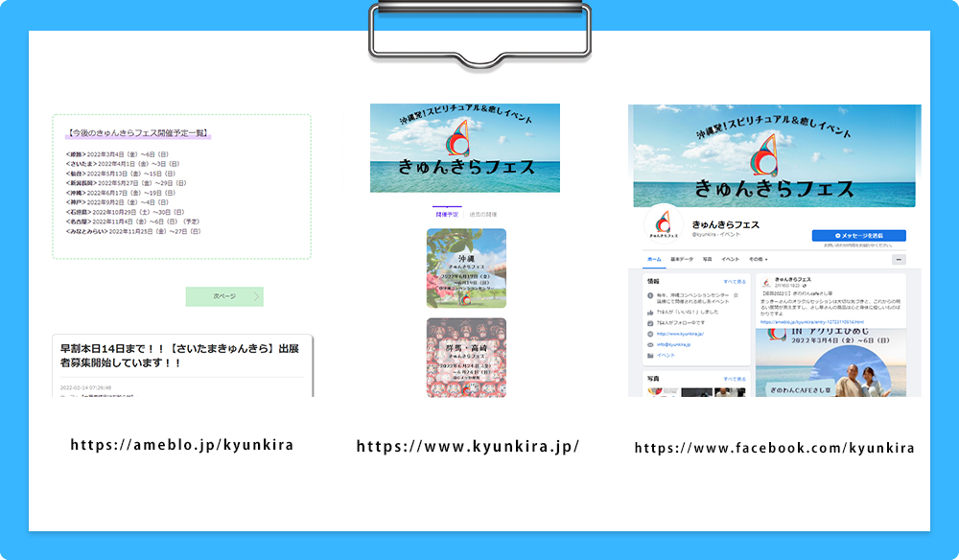Click the globe website icon in info card
This screenshot has height=560, width=959.
click(x=650, y=334)
